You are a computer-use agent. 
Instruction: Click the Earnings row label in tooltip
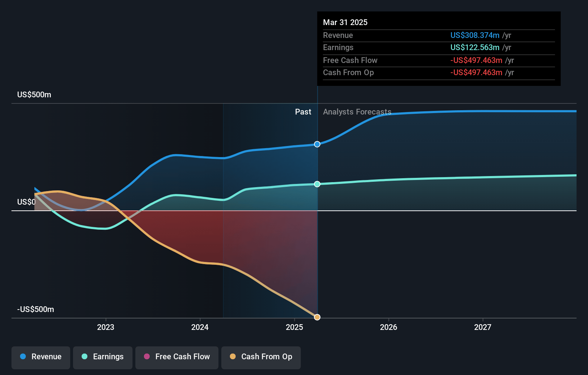[x=338, y=48]
